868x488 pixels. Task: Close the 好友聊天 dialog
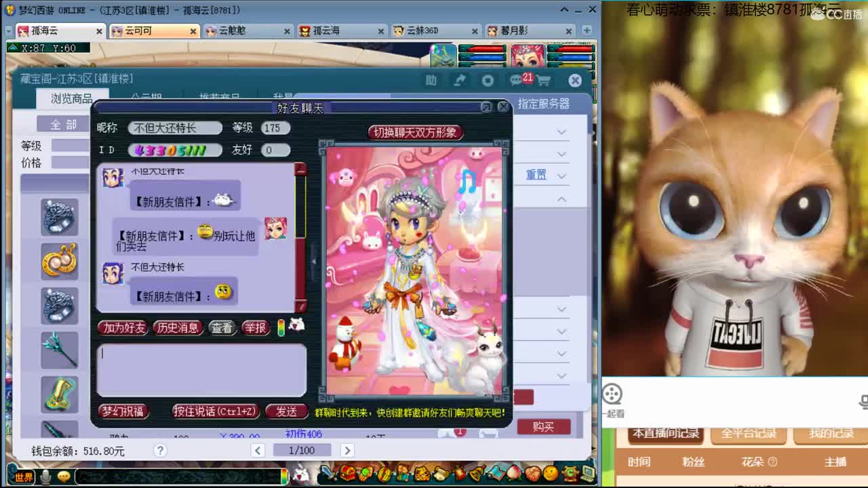coord(503,107)
